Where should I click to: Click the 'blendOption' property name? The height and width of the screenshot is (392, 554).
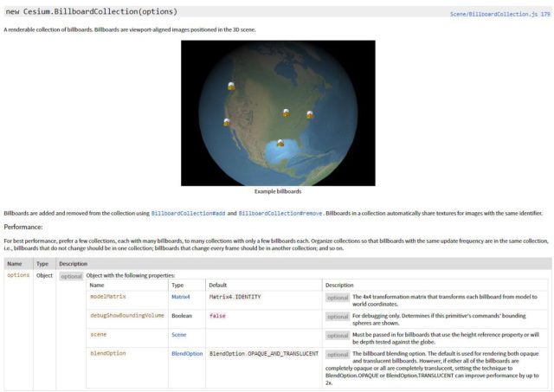click(x=108, y=353)
